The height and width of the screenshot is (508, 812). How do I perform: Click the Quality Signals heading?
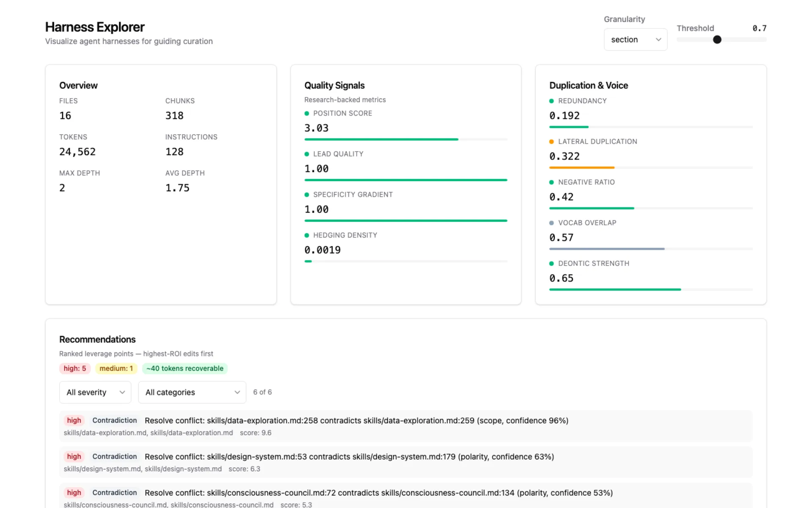pos(335,86)
